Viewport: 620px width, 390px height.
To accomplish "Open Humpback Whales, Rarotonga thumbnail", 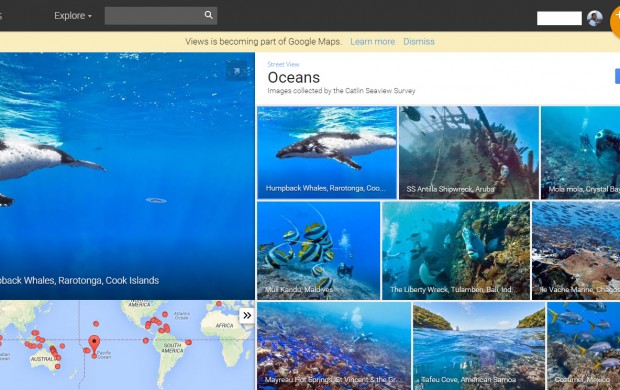I will pos(327,152).
